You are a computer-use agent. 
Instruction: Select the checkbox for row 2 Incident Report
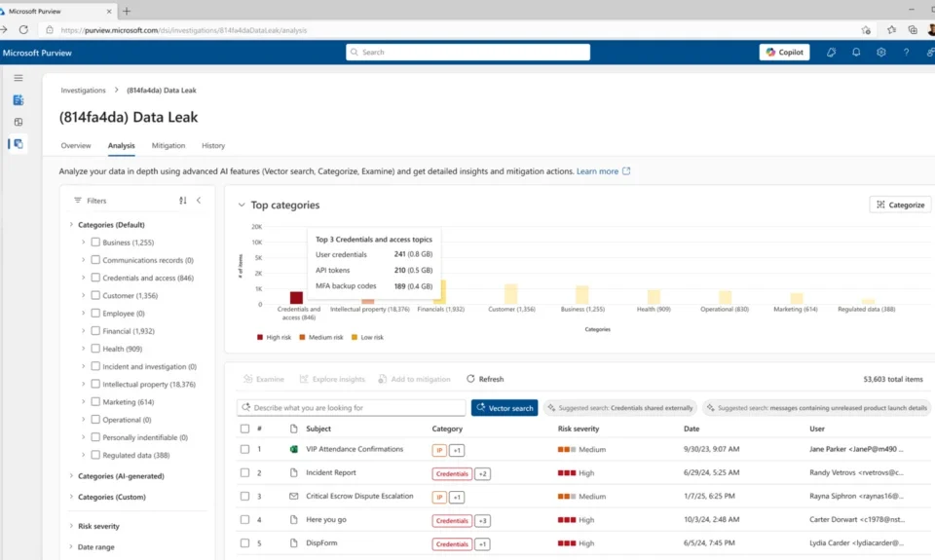click(244, 472)
